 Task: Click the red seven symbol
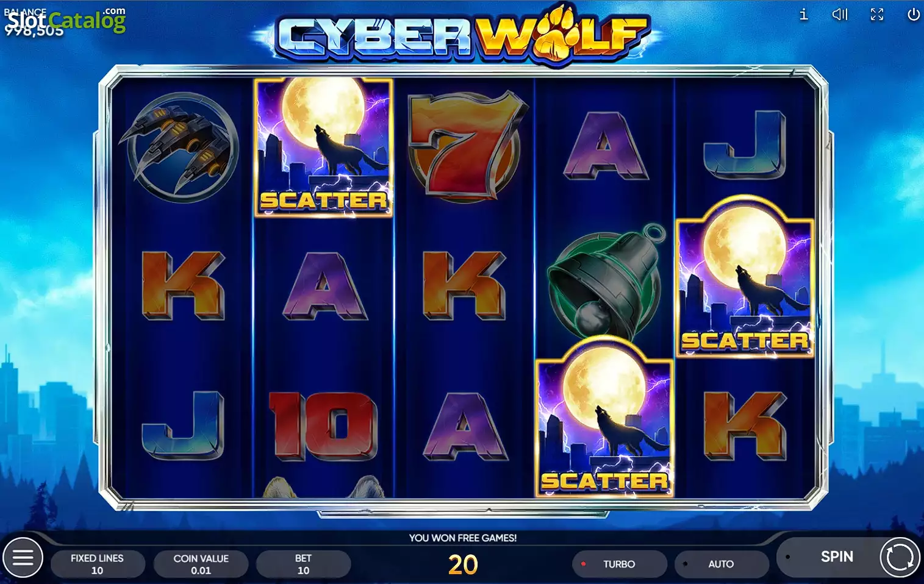465,146
